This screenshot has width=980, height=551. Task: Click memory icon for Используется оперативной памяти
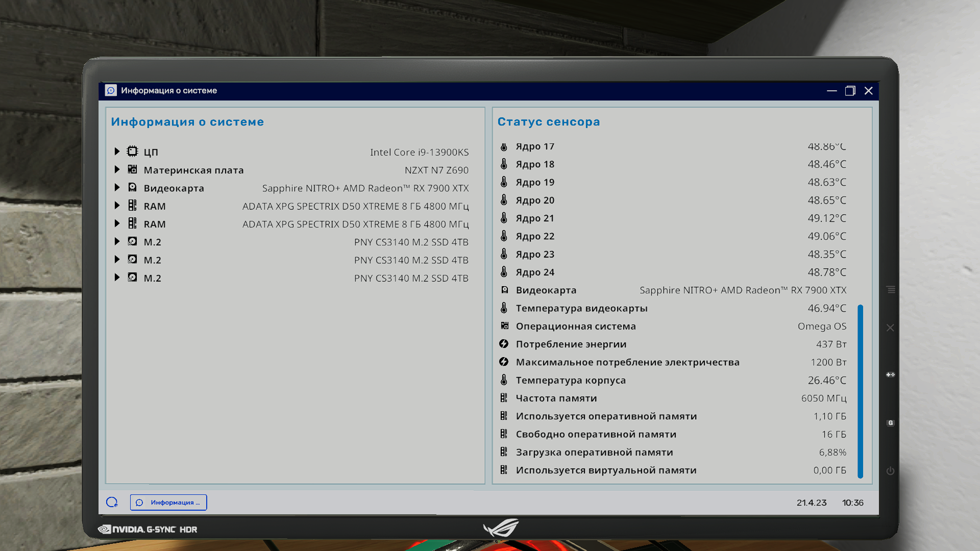504,416
